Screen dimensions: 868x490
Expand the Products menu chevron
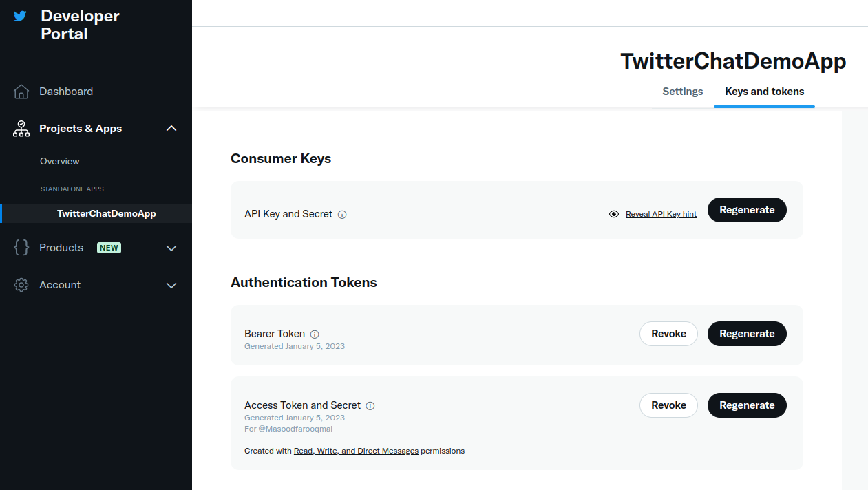point(171,248)
